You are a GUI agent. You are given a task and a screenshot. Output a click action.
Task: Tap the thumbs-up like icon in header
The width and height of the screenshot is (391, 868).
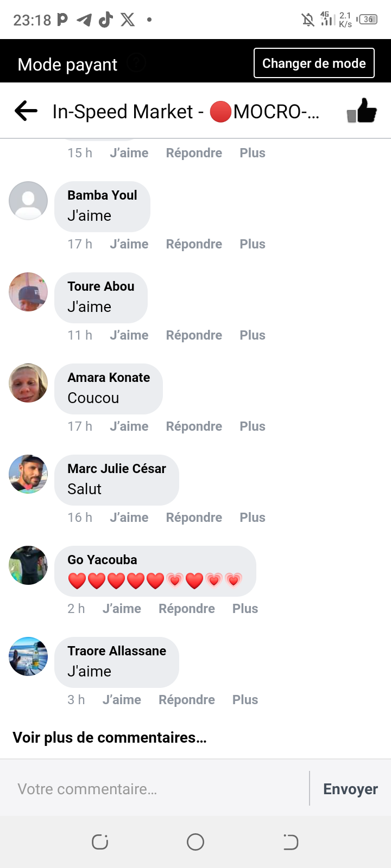click(362, 111)
